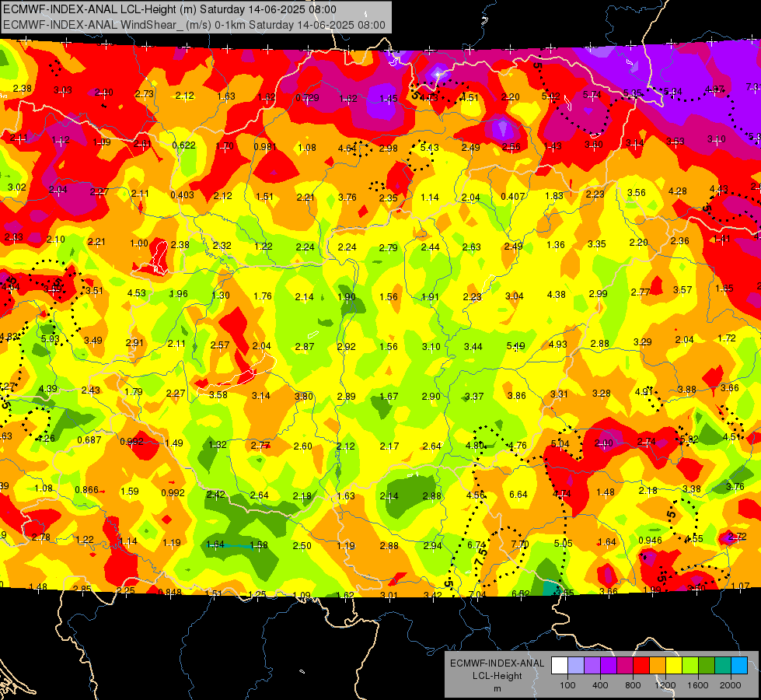This screenshot has height=700, width=761.
Task: Click the lavender legend swatch by 100
Action: point(576,666)
